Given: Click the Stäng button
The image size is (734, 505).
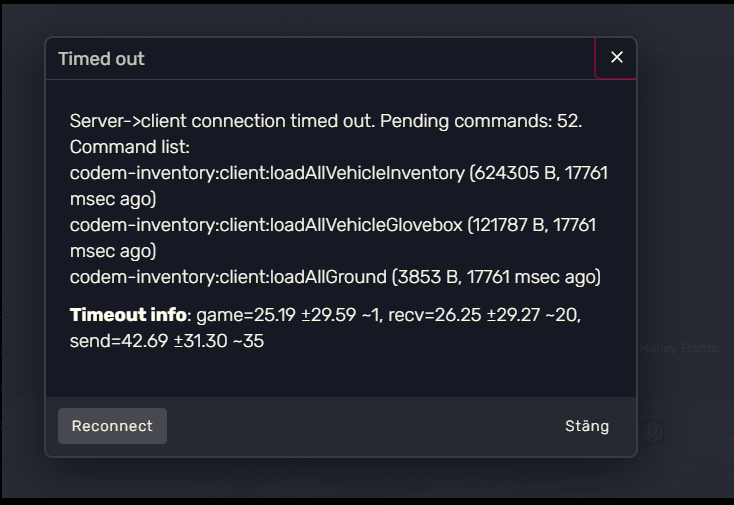Looking at the screenshot, I should [586, 426].
